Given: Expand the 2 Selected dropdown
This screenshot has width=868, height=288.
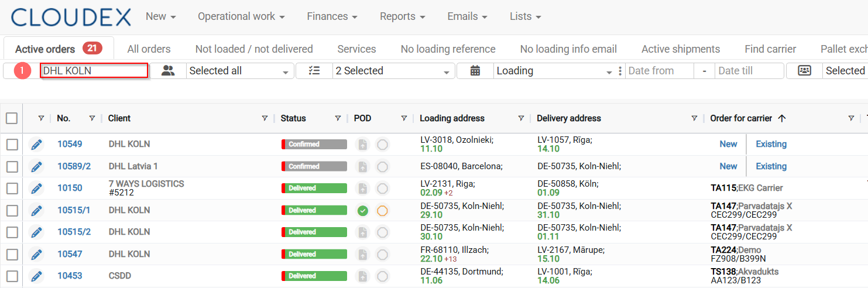Looking at the screenshot, I should click(x=394, y=71).
